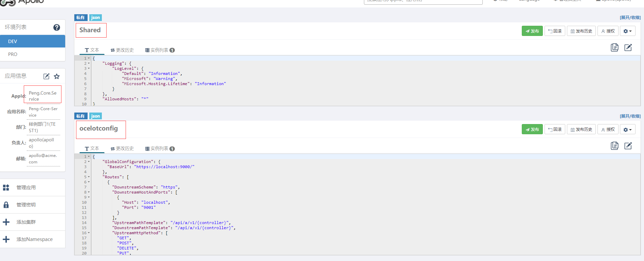Click private badge above ocelotconfig namespace

81,116
